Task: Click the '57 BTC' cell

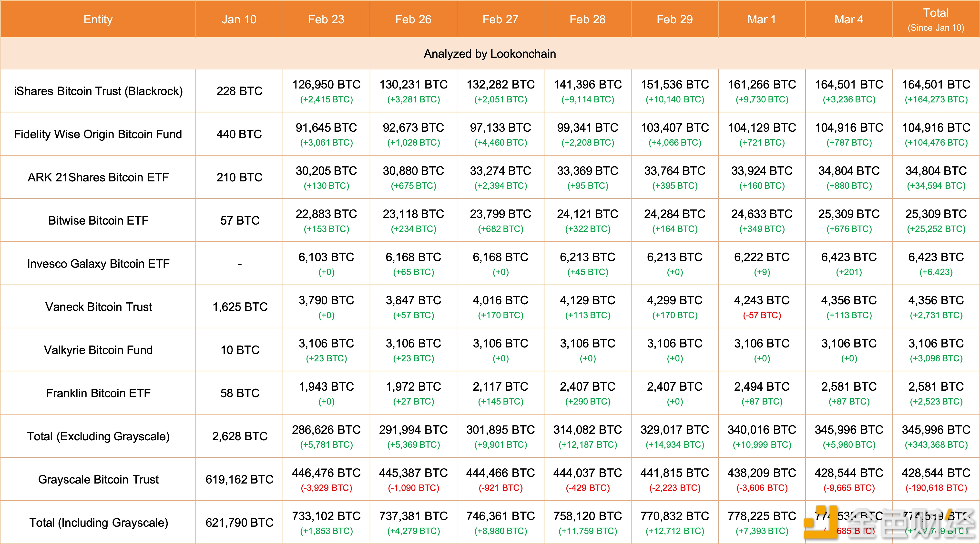Action: tap(240, 220)
